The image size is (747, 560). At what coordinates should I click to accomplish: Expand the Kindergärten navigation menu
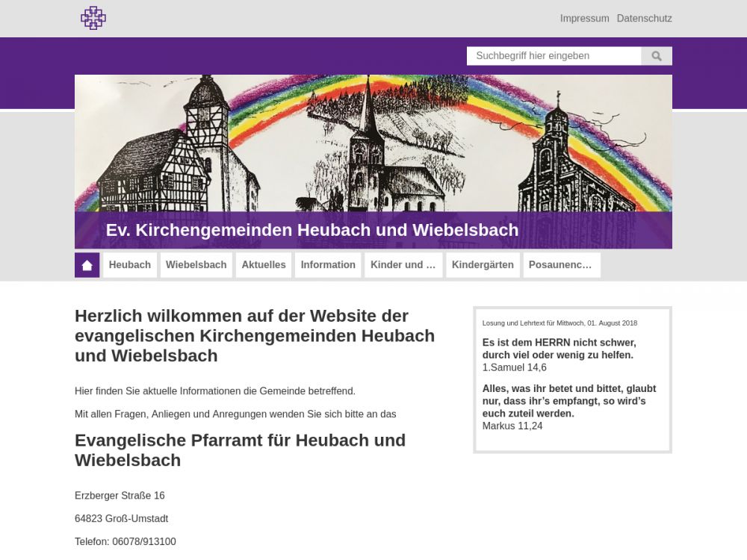483,265
